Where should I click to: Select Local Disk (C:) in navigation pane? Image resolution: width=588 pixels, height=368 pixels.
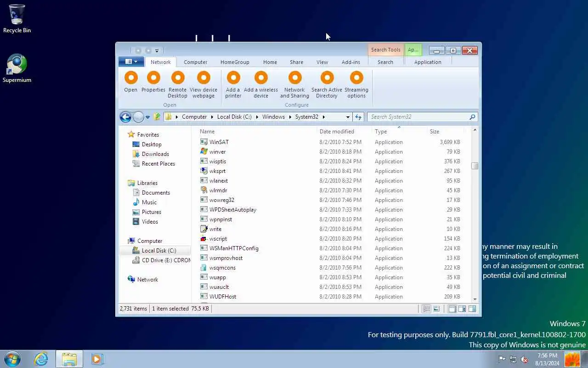[154, 251]
